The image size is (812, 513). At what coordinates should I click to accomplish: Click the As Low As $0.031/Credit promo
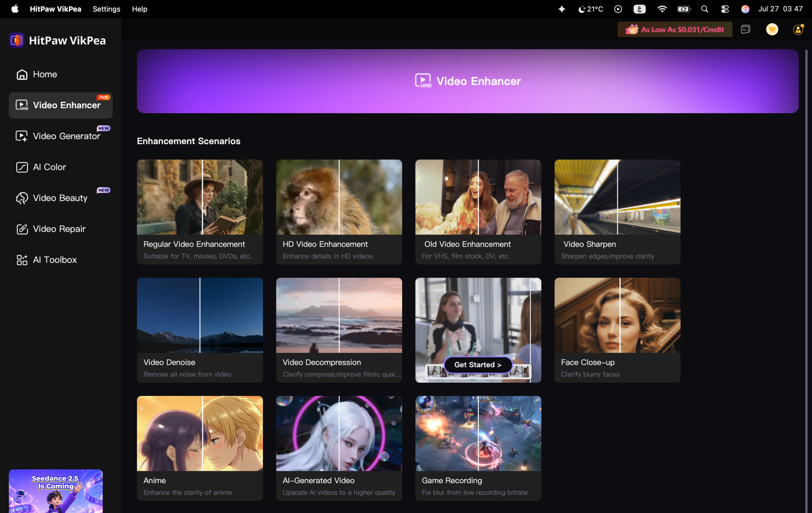675,29
